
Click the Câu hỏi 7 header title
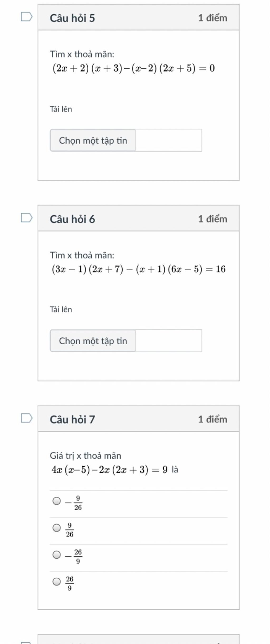[72, 419]
